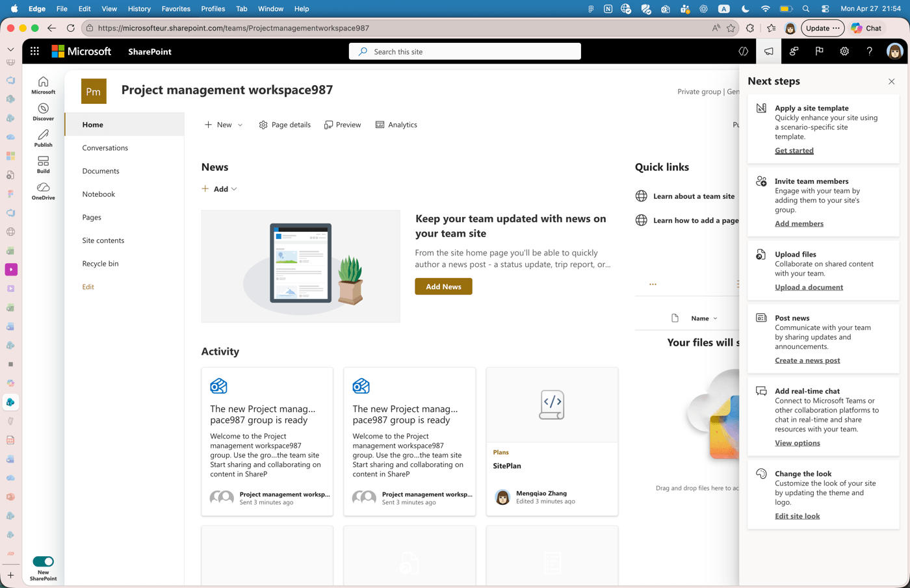Go back with the browser back arrow

(51, 28)
